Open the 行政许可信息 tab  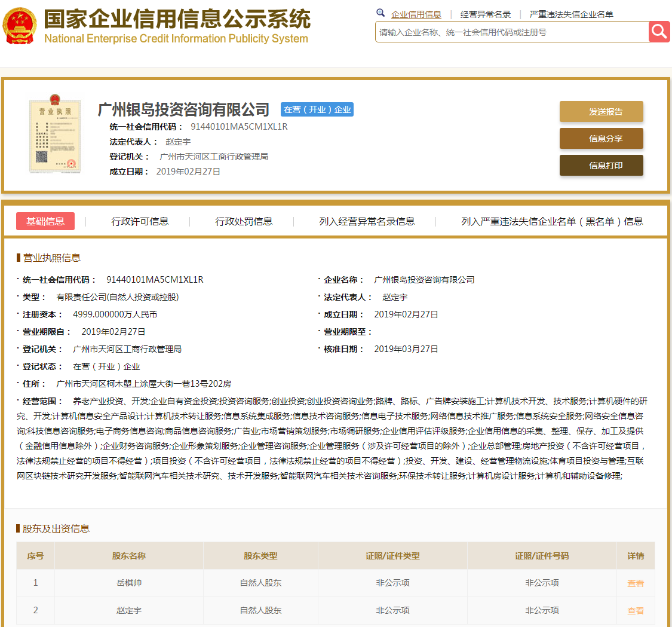[x=140, y=221]
